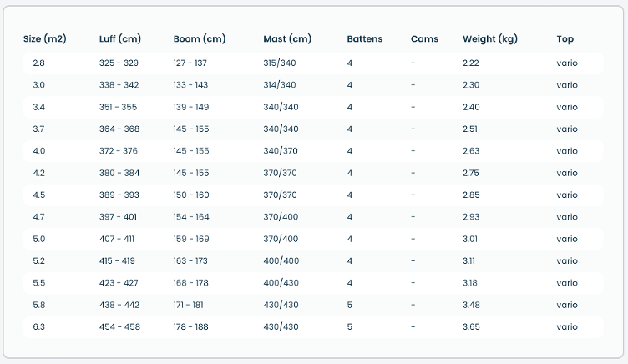Click the 2.8 size cell
This screenshot has width=628, height=364.
pos(39,63)
